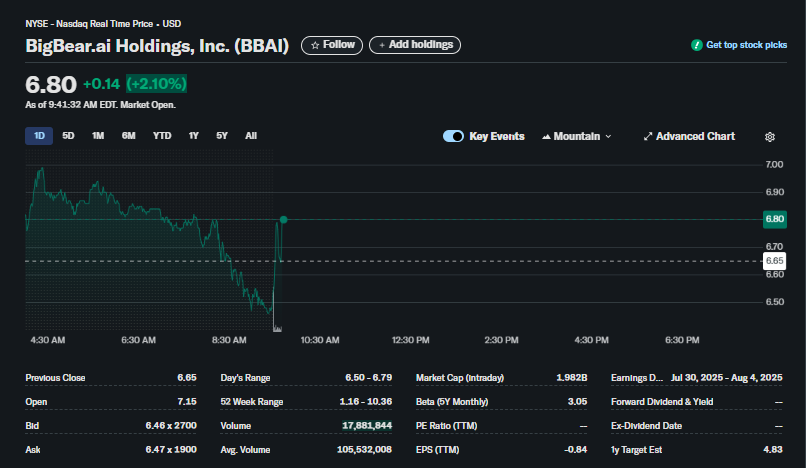
Task: Select the 6M time range tab
Action: pyautogui.click(x=129, y=136)
